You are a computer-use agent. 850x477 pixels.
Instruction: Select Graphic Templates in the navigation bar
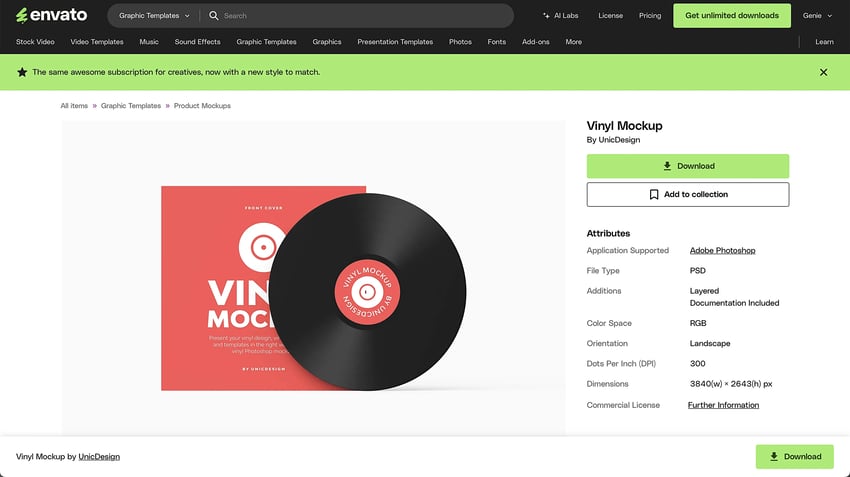tap(266, 42)
